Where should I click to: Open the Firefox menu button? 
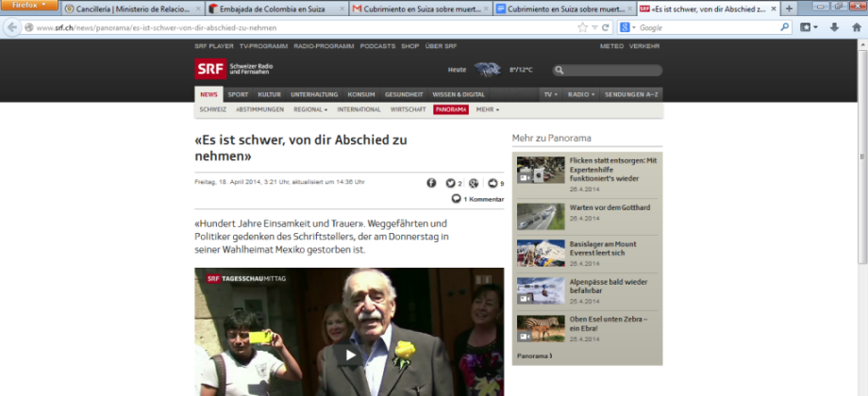coord(29,5)
